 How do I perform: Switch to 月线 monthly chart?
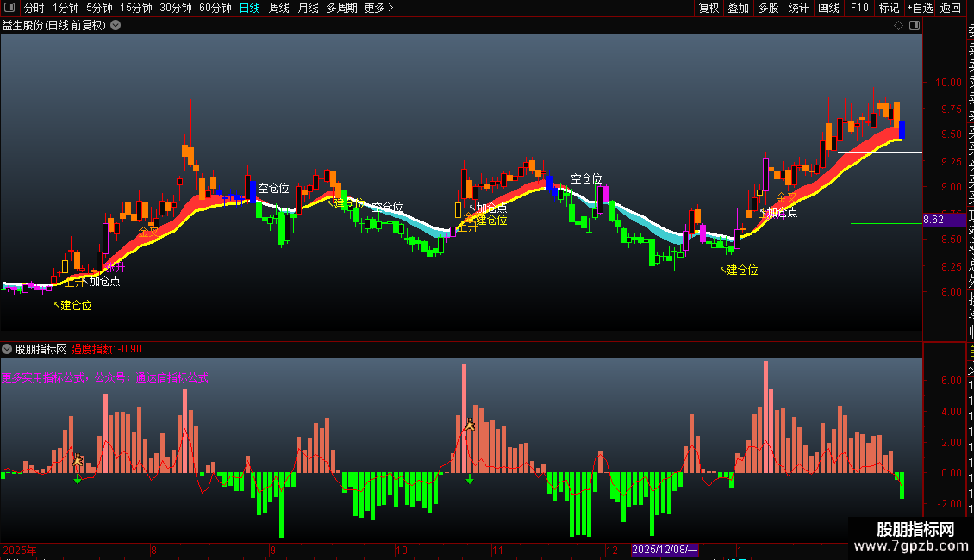tap(308, 8)
